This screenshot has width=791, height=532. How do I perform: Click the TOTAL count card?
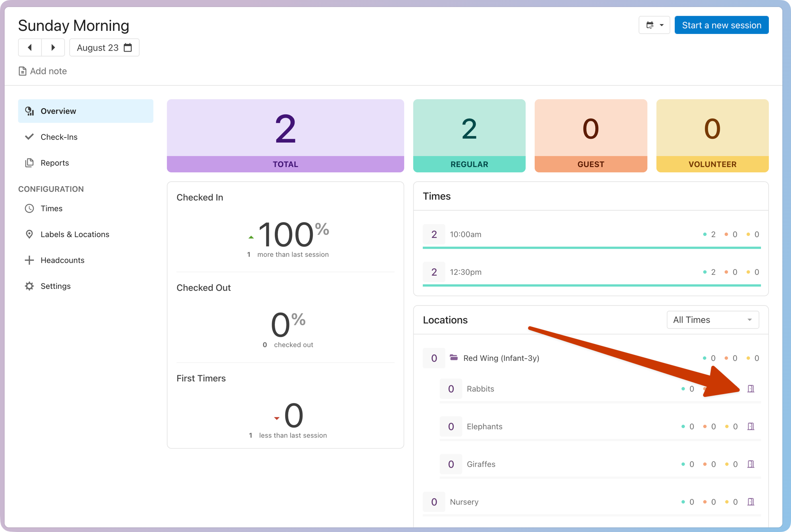click(x=285, y=136)
